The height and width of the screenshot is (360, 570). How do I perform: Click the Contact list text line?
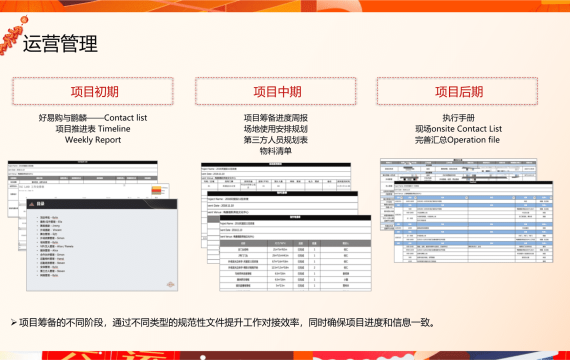pyautogui.click(x=93, y=118)
